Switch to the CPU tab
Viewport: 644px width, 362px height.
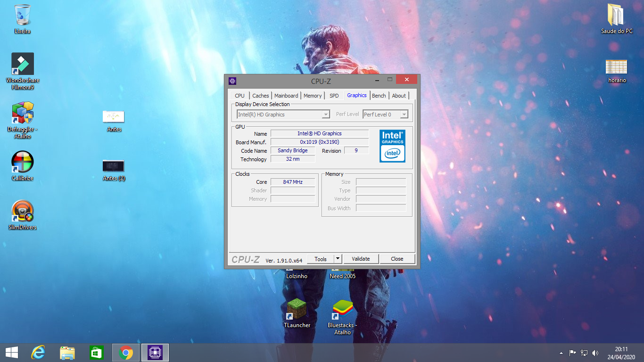(239, 96)
